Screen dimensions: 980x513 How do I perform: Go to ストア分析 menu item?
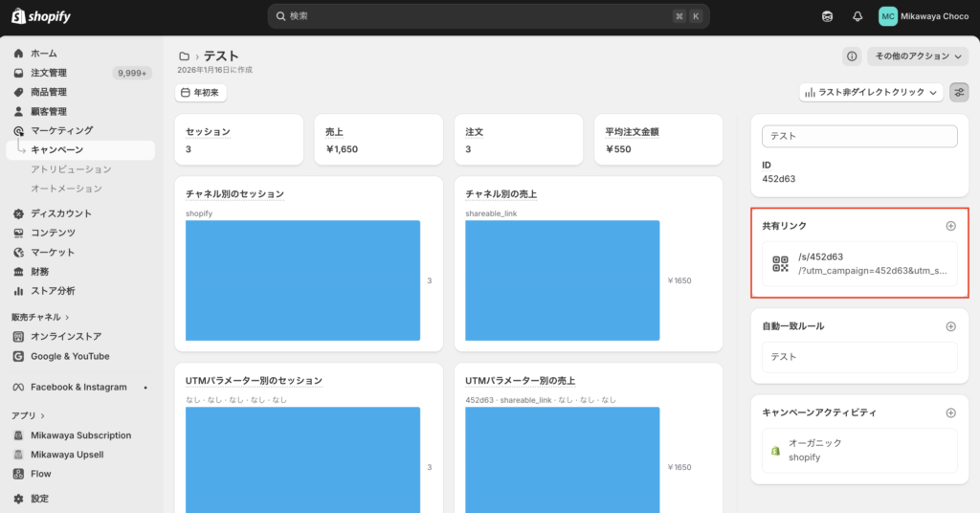(x=53, y=290)
